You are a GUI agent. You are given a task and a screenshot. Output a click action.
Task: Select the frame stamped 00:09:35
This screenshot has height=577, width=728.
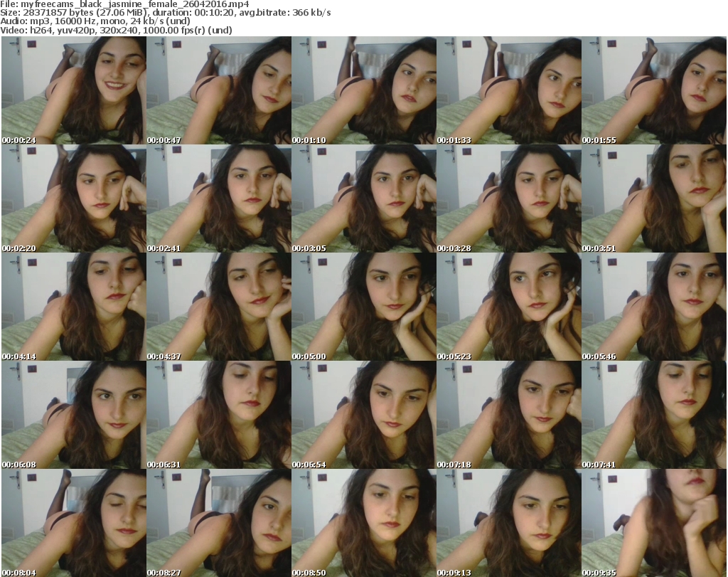coord(654,523)
